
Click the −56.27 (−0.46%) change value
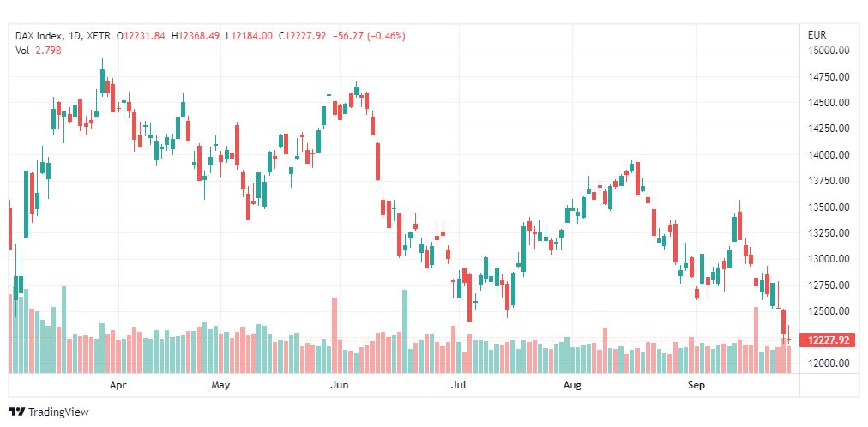(x=369, y=36)
